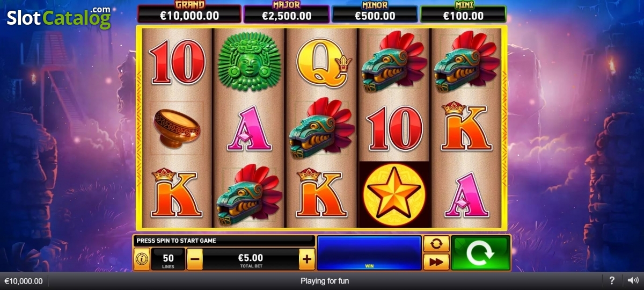This screenshot has height=290, width=644.
Task: Click the yellow Q symbol on third reel
Action: (x=320, y=62)
